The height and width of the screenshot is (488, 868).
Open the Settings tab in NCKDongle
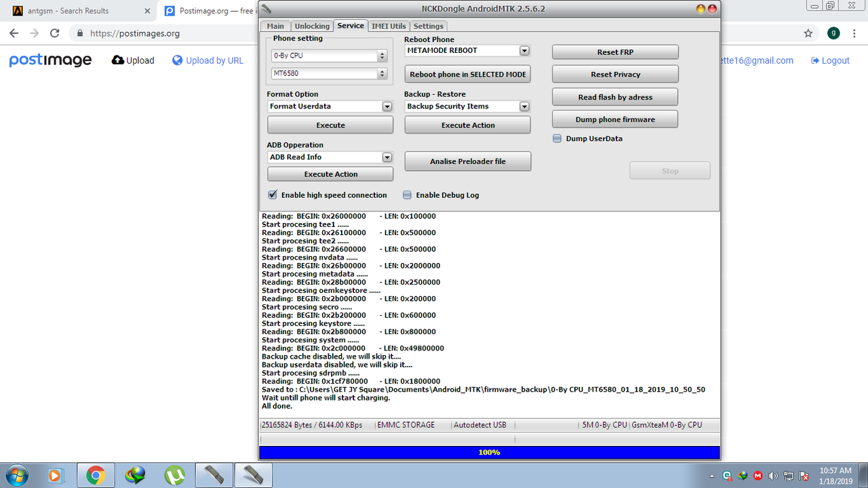click(x=429, y=26)
